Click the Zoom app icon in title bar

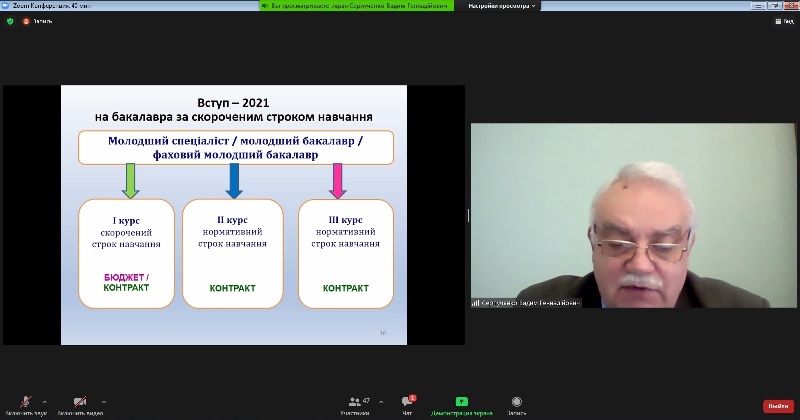click(x=6, y=6)
